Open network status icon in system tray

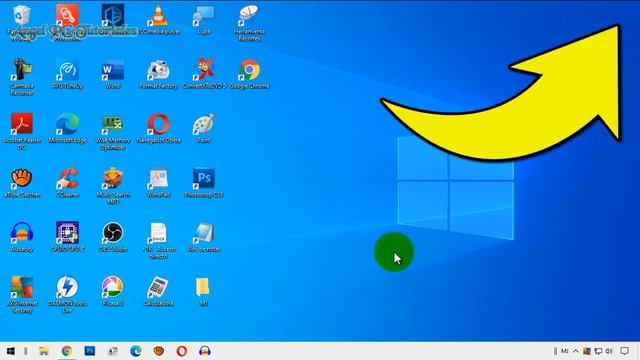pyautogui.click(x=598, y=351)
